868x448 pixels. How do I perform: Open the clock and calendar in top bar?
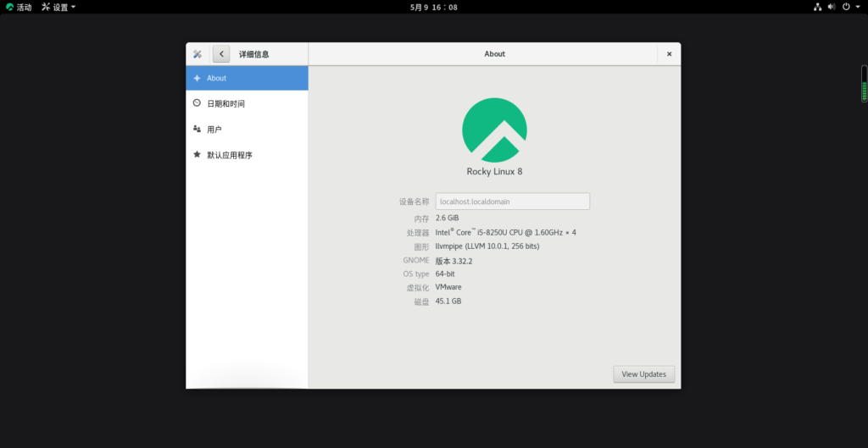[x=434, y=7]
